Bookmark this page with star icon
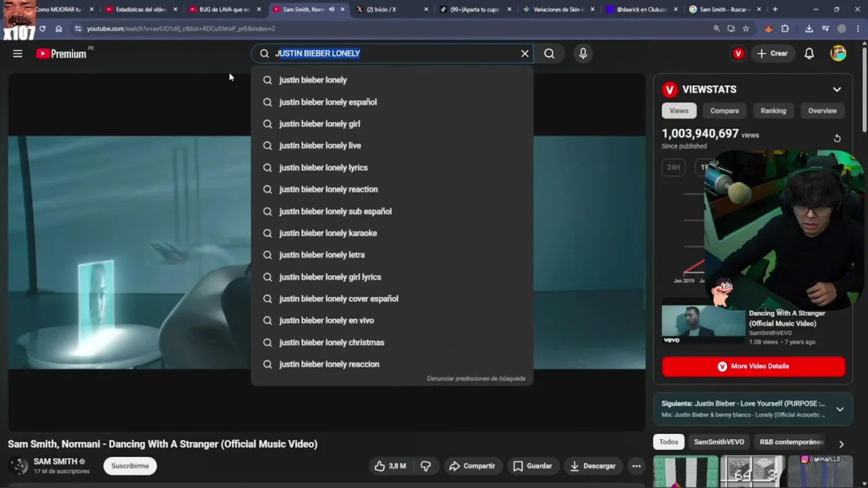 click(746, 28)
